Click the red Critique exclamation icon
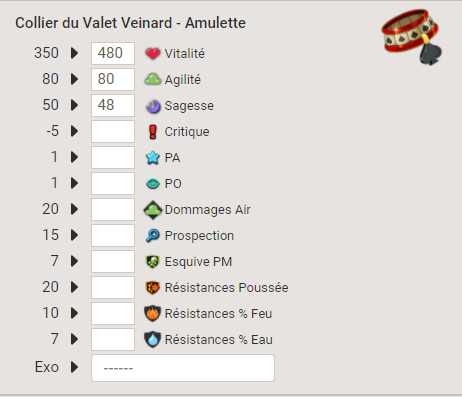 pos(153,132)
